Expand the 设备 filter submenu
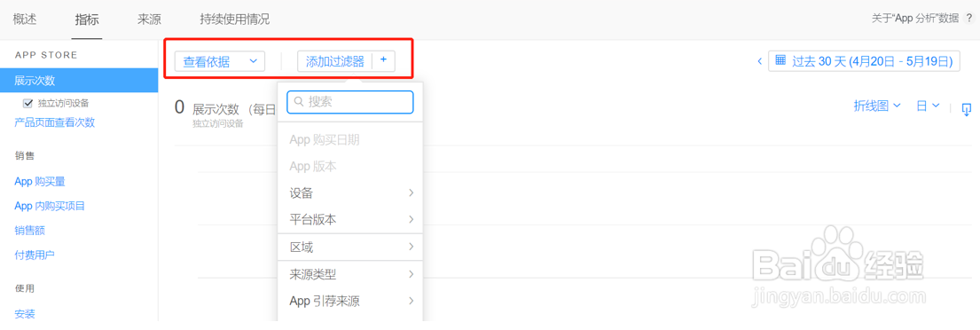The height and width of the screenshot is (330, 980). tap(350, 193)
